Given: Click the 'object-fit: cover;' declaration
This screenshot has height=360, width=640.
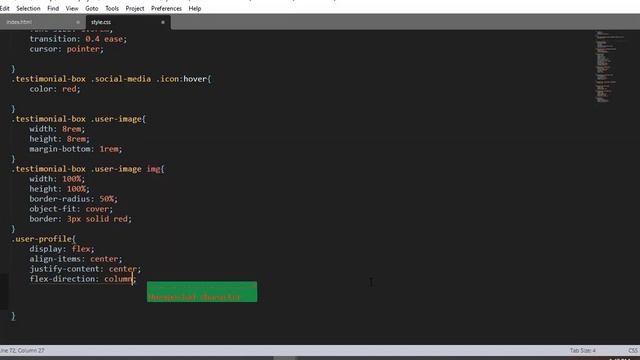Looking at the screenshot, I should 71,209.
